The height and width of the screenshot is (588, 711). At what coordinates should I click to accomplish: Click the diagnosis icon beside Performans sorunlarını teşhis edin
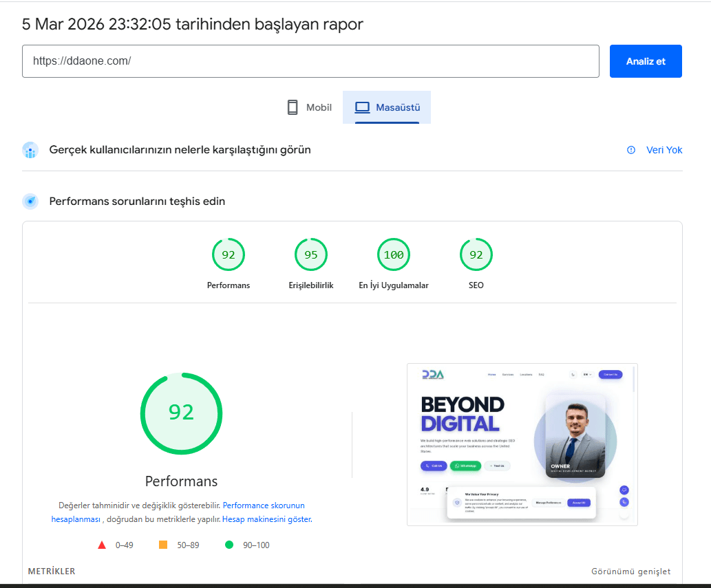tap(30, 202)
